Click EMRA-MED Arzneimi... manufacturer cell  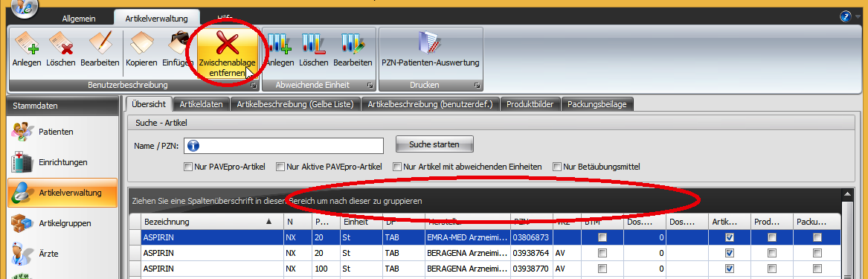pos(467,237)
